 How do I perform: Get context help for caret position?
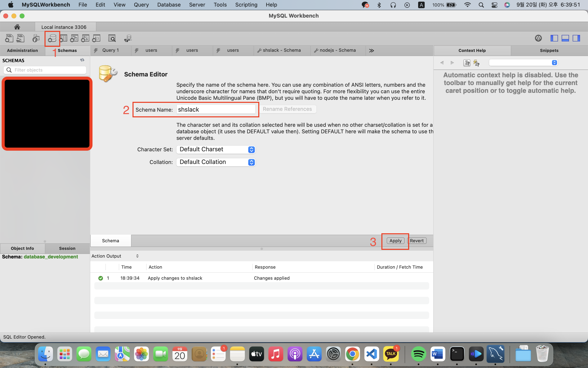pyautogui.click(x=467, y=63)
